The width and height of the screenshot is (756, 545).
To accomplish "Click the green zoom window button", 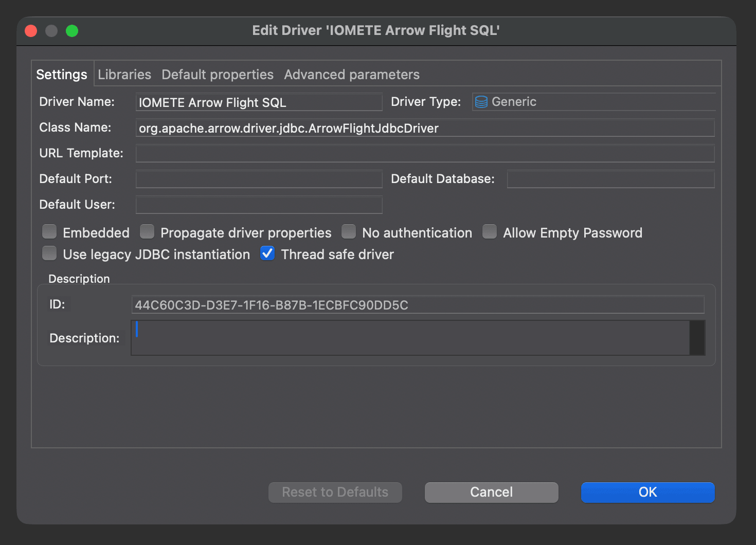I will click(72, 31).
